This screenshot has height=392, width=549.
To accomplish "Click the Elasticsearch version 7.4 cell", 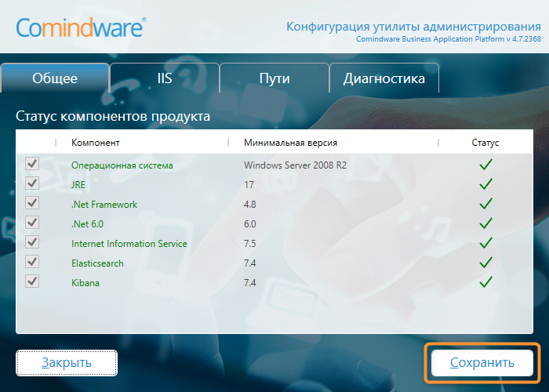I will 250,263.
